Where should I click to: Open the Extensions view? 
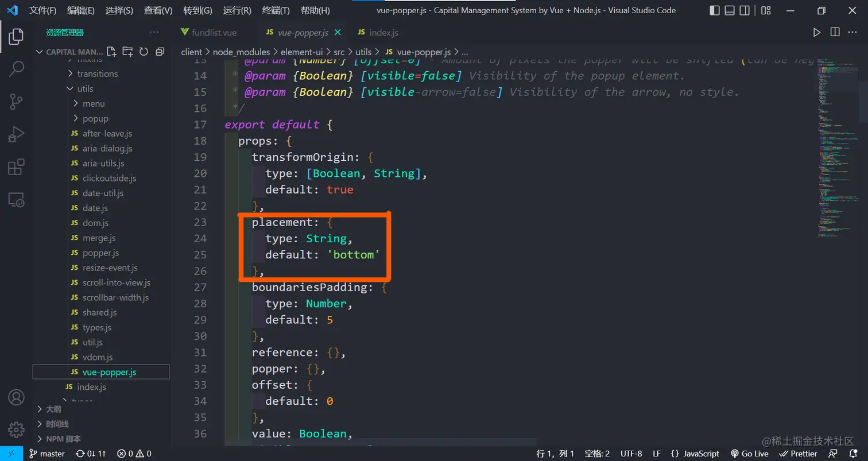click(16, 167)
